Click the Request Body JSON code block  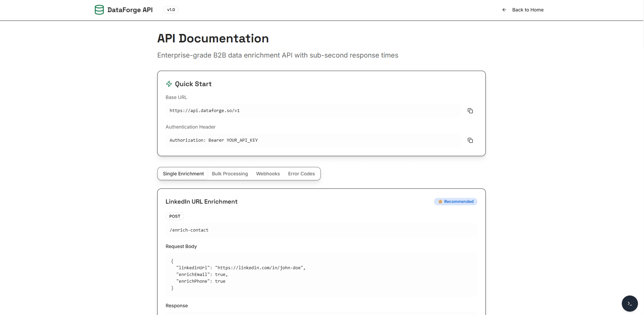[x=321, y=275]
